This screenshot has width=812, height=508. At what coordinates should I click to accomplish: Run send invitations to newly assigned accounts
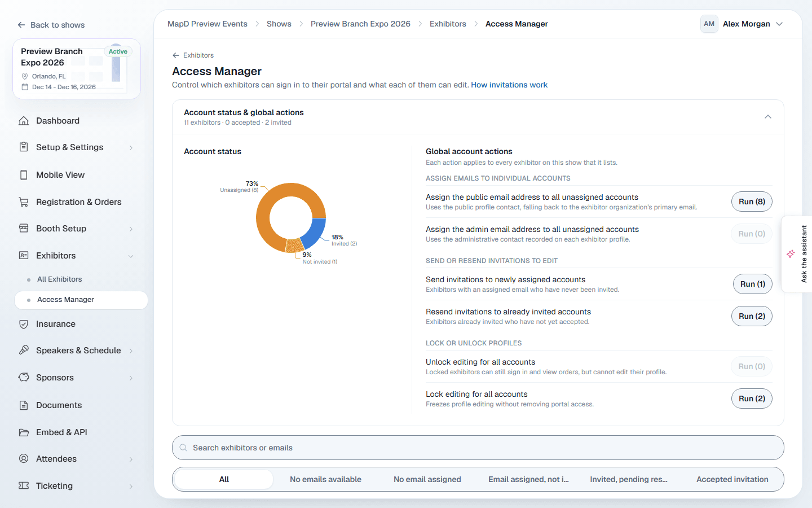tap(752, 284)
